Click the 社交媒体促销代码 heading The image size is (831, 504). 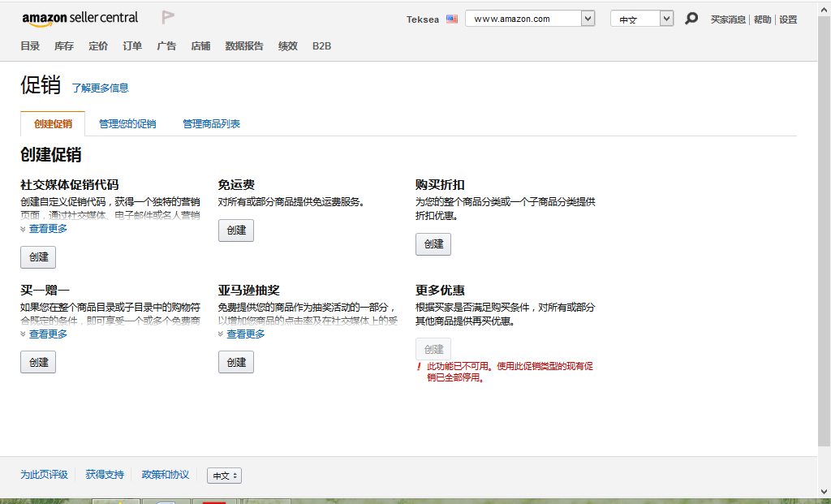pos(70,185)
